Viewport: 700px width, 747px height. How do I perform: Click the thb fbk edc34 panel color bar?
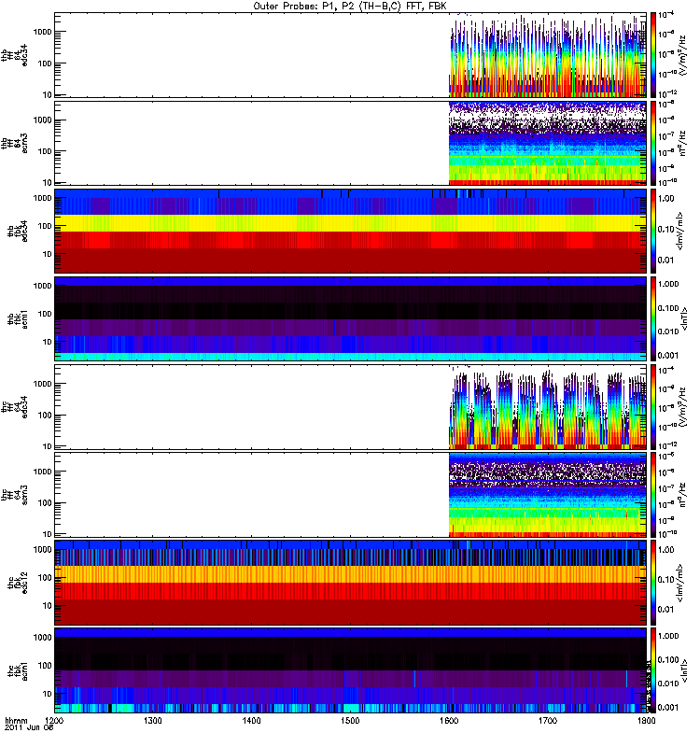(653, 231)
